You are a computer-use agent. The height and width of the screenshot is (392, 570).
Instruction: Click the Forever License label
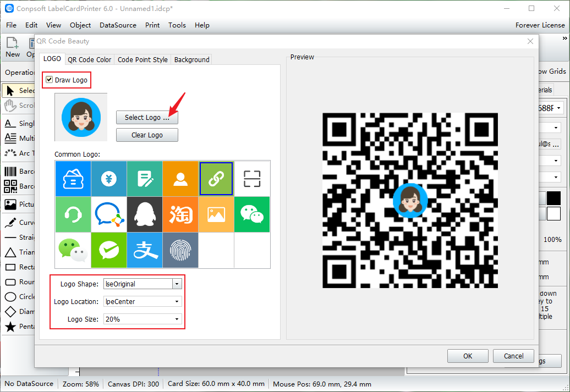(x=540, y=25)
